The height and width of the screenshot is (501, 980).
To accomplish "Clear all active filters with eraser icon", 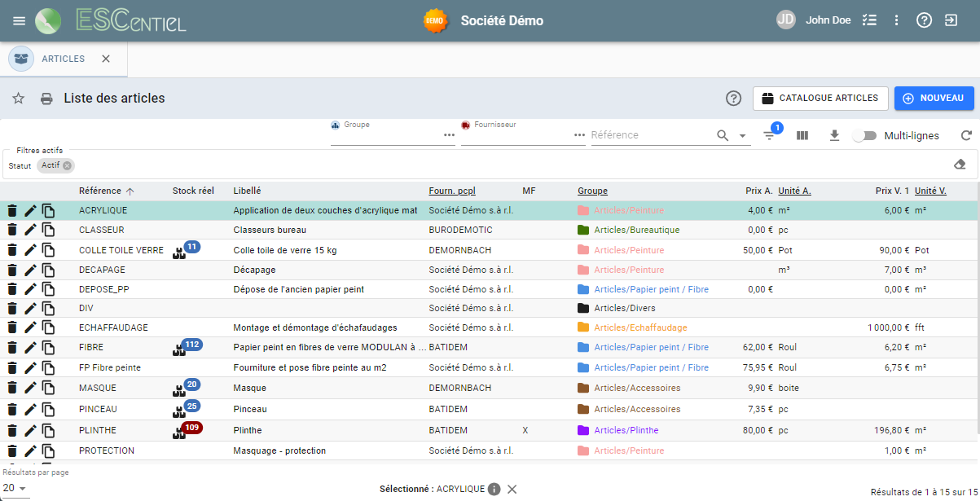I will (960, 165).
